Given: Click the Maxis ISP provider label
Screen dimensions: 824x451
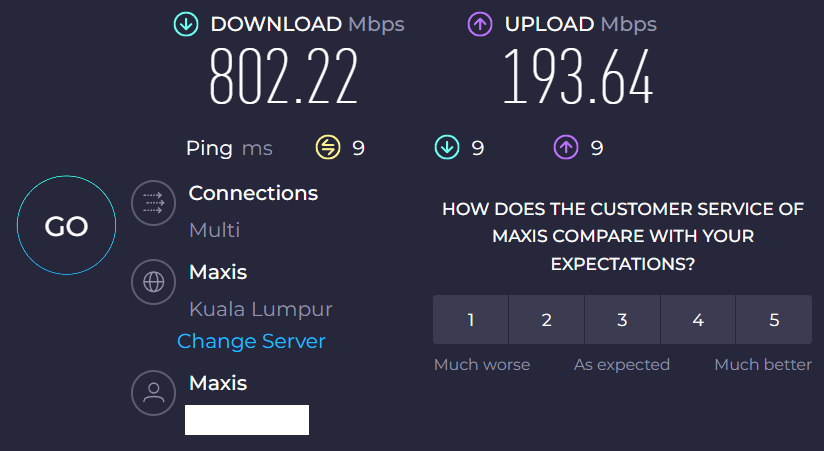Looking at the screenshot, I should coord(218,383).
